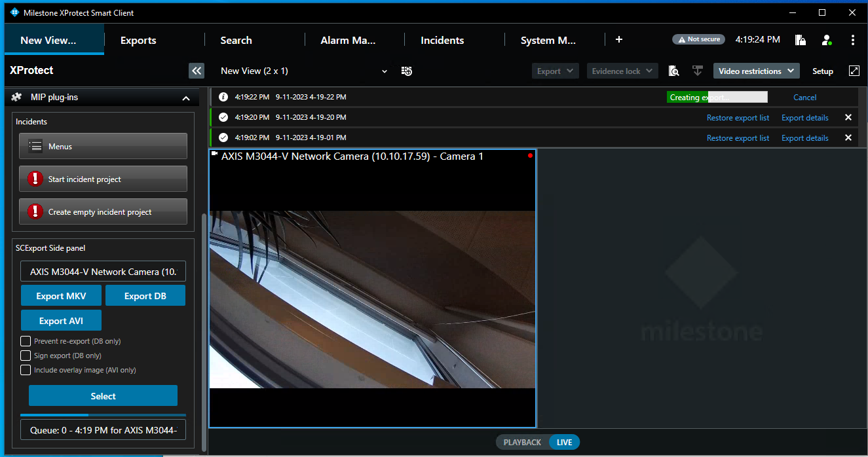Open the three-dot settings menu
Viewport: 868px width, 457px height.
852,40
